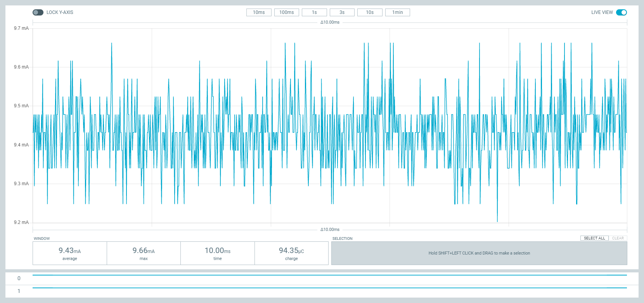Click the LOCK Y-AXIS text label

coord(60,12)
